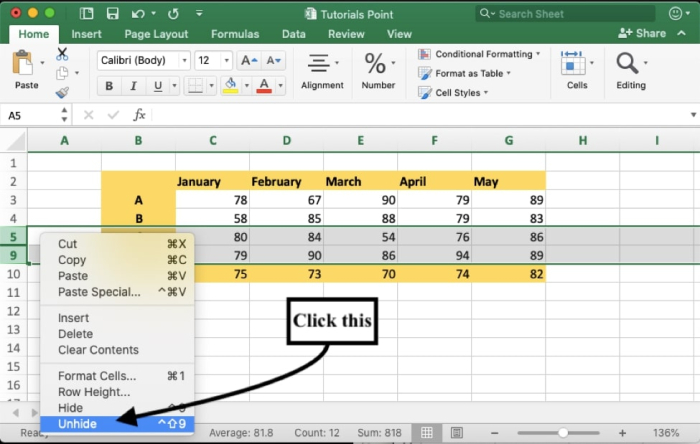The image size is (700, 444).
Task: Click the Share button
Action: click(642, 33)
